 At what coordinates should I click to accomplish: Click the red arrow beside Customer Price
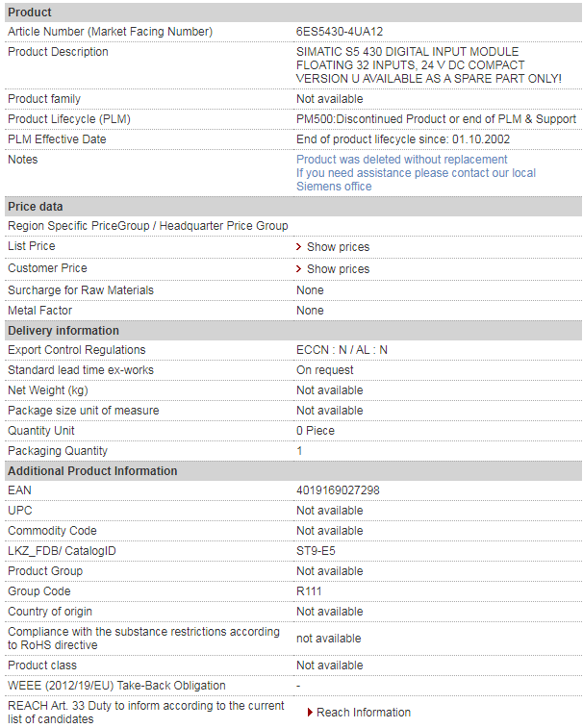[298, 269]
